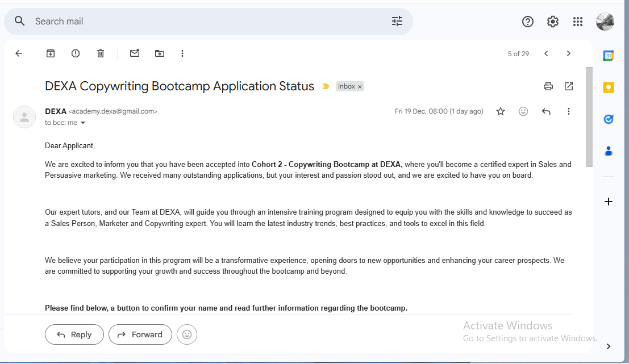Click the Forward button
This screenshot has width=629, height=364.
pos(140,334)
